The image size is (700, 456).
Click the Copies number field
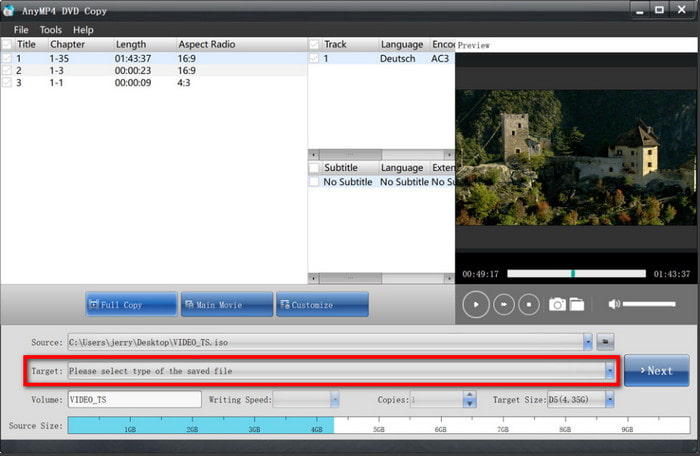(437, 399)
